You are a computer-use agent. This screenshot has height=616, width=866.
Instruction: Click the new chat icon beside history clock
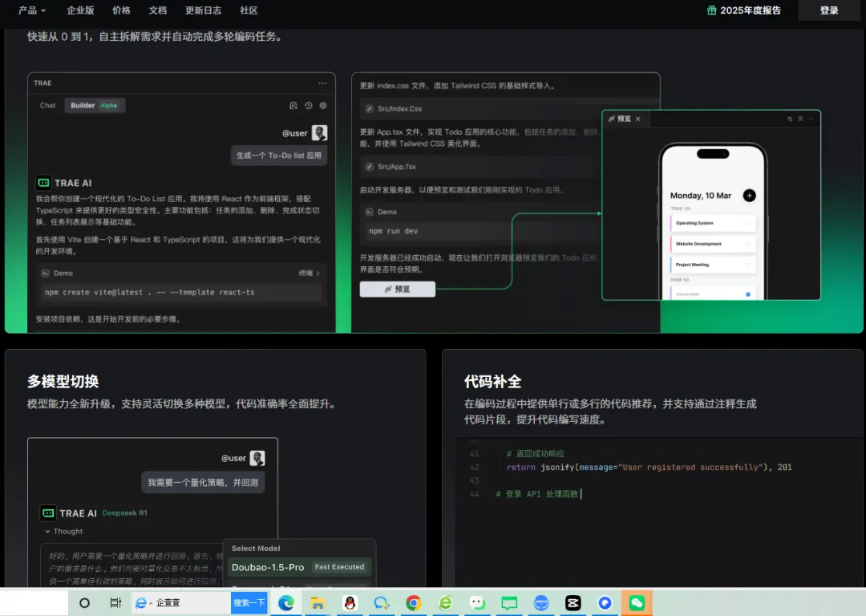coord(293,106)
